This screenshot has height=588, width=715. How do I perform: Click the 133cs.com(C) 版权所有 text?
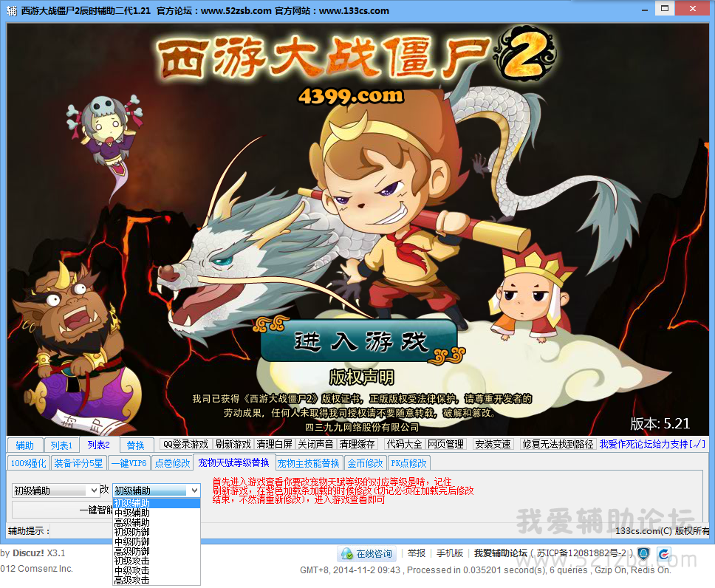coord(662,531)
